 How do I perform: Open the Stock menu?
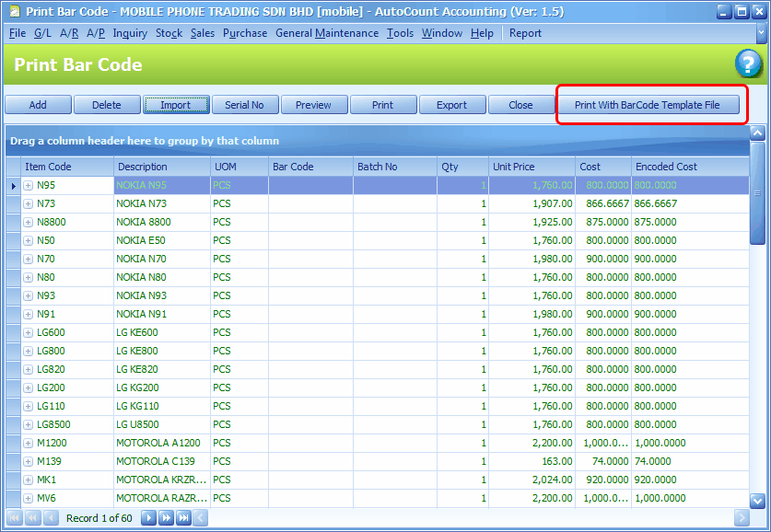coord(169,33)
